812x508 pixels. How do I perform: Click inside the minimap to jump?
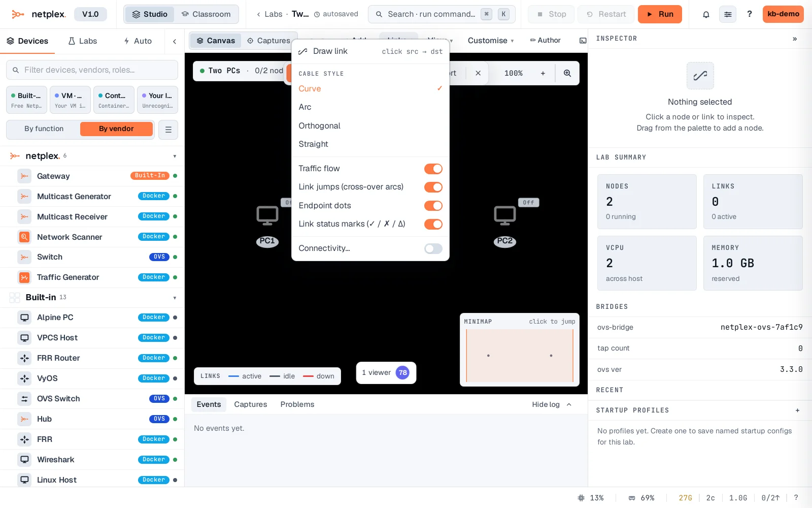click(x=520, y=356)
